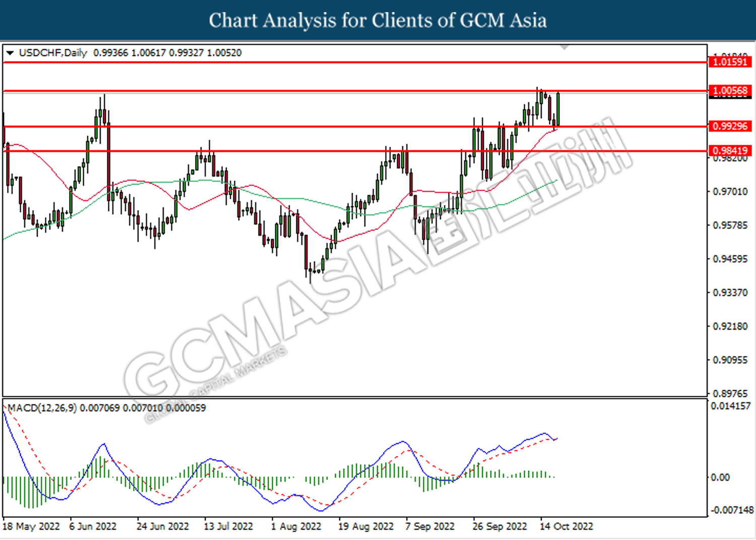The width and height of the screenshot is (756, 540).
Task: Click the 0.98419 red price label
Action: click(x=730, y=150)
